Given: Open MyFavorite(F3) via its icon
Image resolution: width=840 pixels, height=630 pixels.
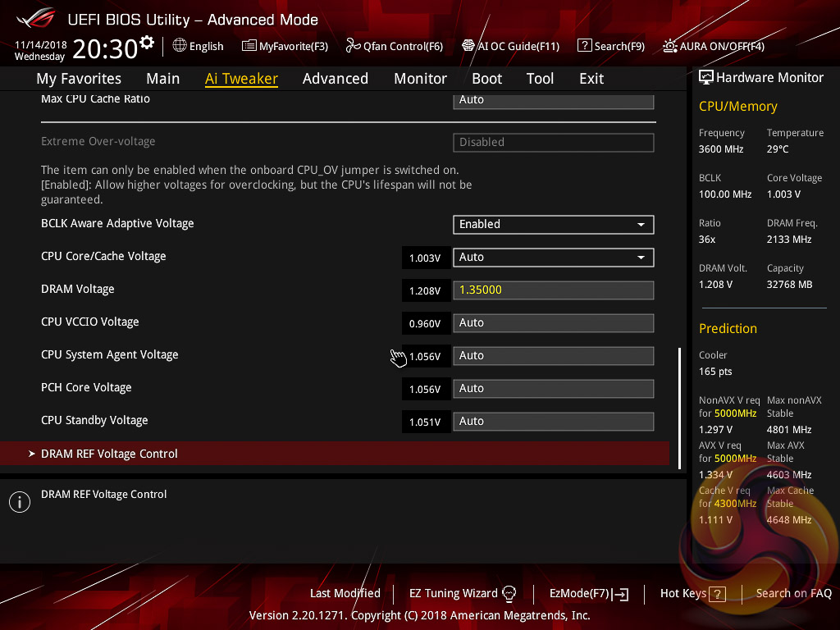Looking at the screenshot, I should pos(249,46).
